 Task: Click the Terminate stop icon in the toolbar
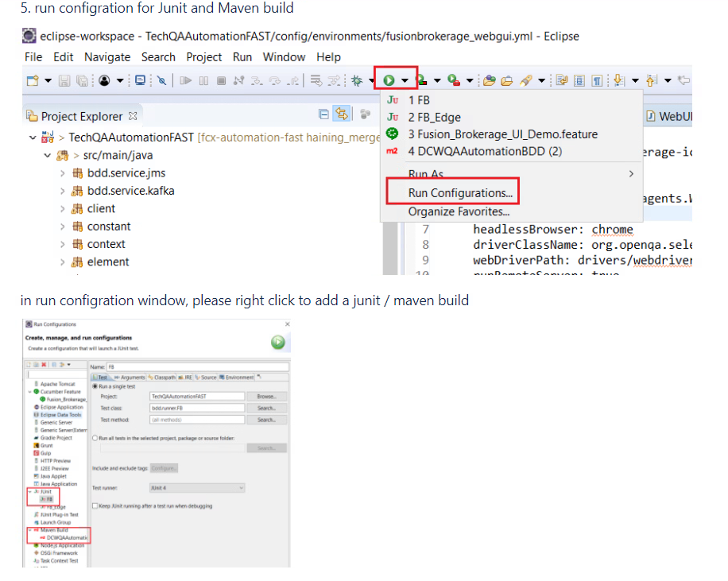222,81
